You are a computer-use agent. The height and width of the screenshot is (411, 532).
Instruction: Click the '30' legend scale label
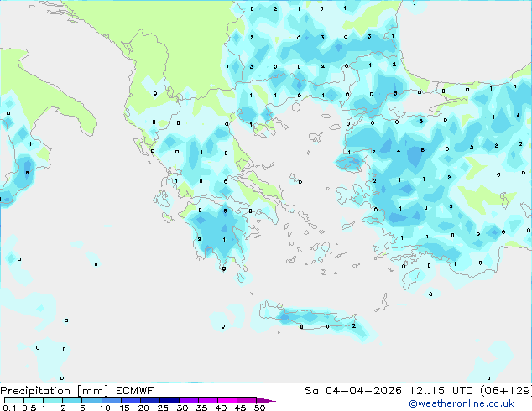[182, 408]
